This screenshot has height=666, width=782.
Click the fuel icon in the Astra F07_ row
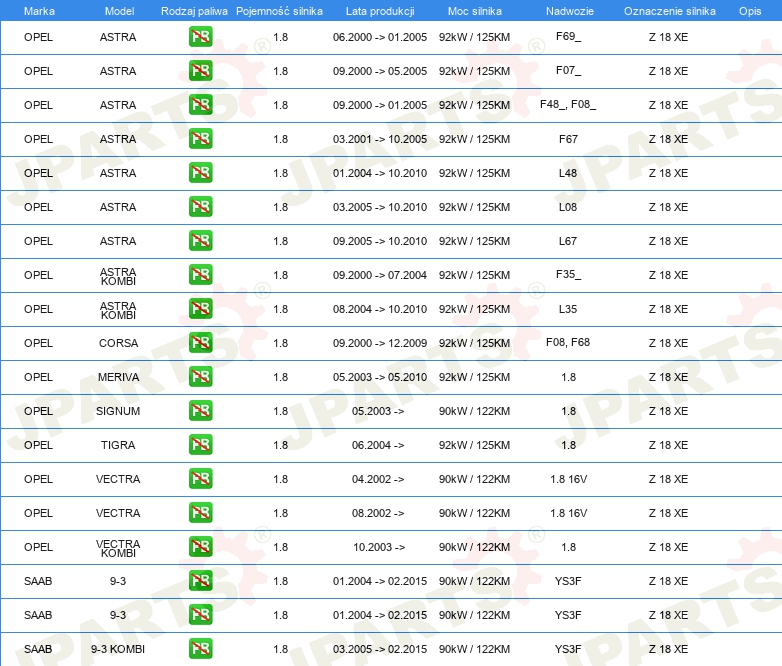pos(200,70)
